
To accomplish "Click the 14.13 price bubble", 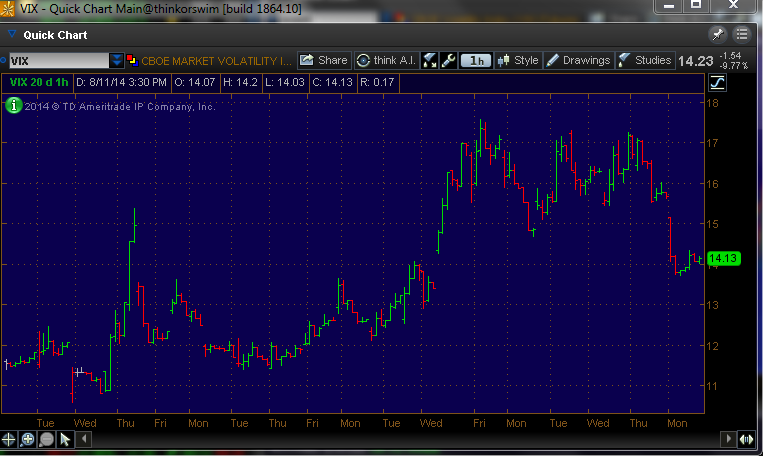I will (x=723, y=258).
